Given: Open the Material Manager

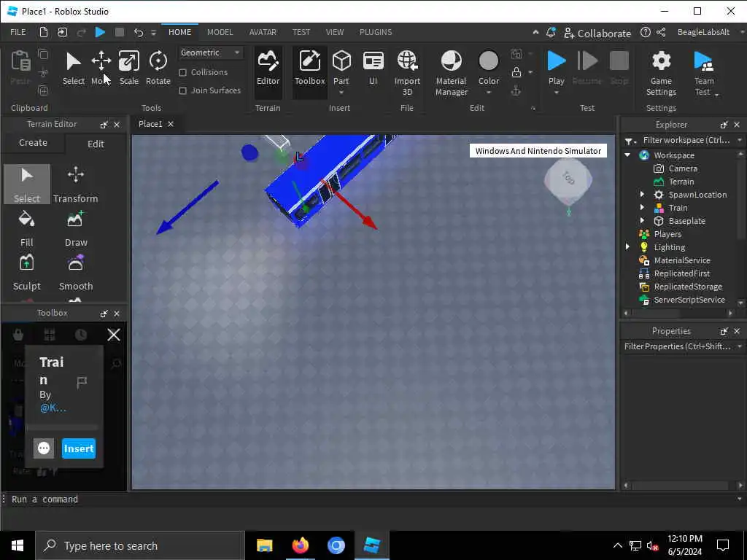Looking at the screenshot, I should click(x=451, y=74).
